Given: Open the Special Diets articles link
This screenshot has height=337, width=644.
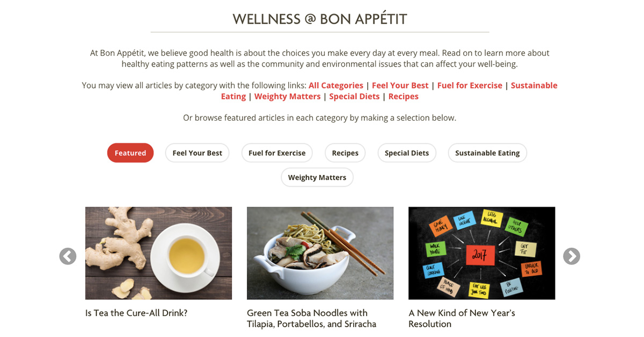Looking at the screenshot, I should tap(354, 96).
